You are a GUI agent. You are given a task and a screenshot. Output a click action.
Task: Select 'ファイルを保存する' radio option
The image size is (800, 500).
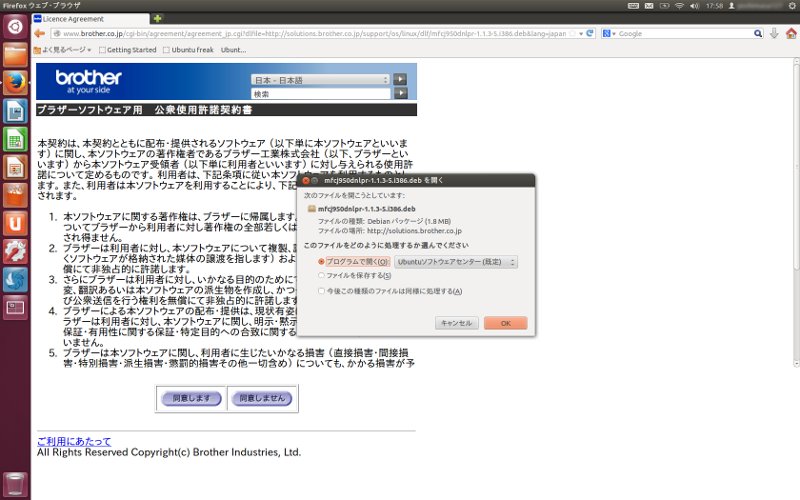pos(321,276)
